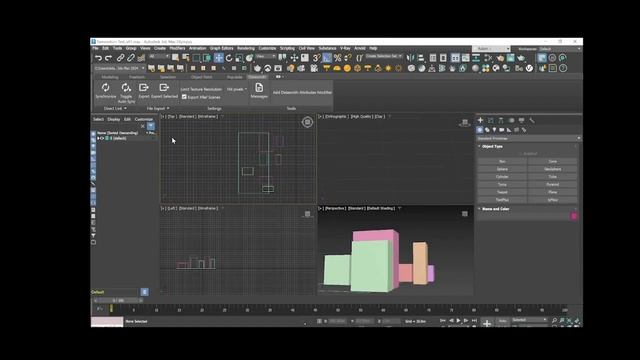Open the selection filter All dropdown
The image size is (640, 360).
159,56
